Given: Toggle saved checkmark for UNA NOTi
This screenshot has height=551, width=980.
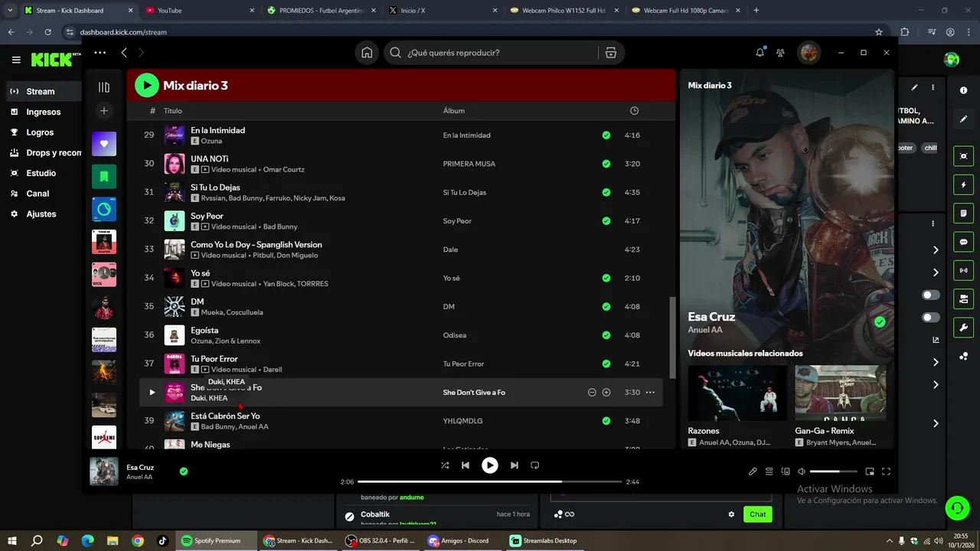Looking at the screenshot, I should [x=606, y=164].
